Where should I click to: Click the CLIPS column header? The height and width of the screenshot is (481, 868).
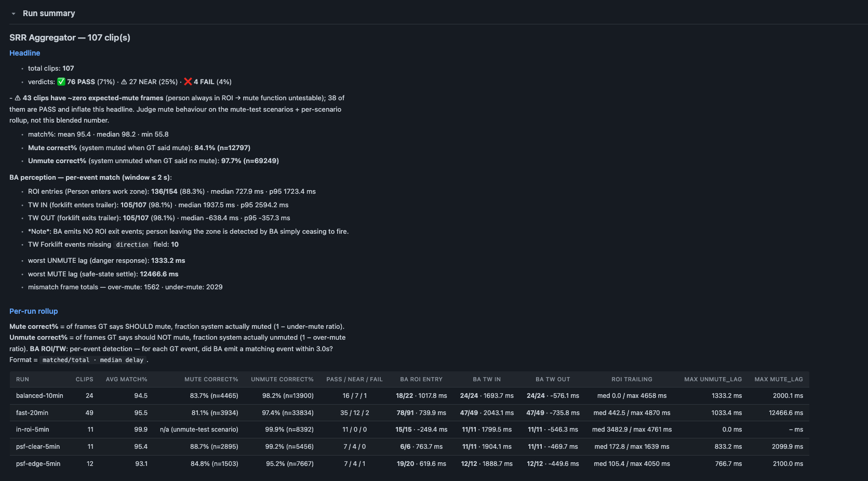pos(84,379)
